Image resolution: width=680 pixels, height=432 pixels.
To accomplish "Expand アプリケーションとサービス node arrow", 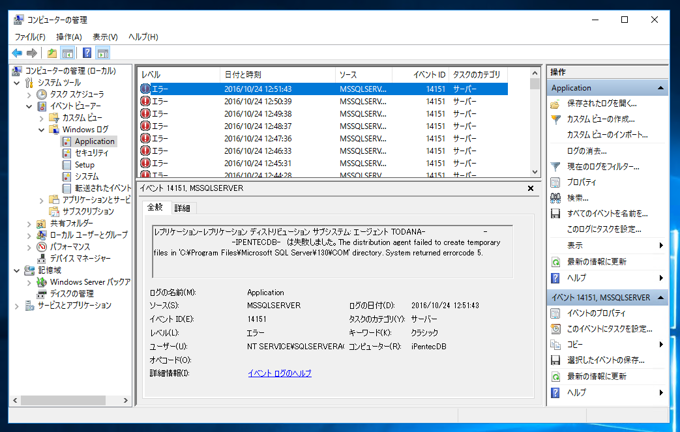I will click(42, 200).
